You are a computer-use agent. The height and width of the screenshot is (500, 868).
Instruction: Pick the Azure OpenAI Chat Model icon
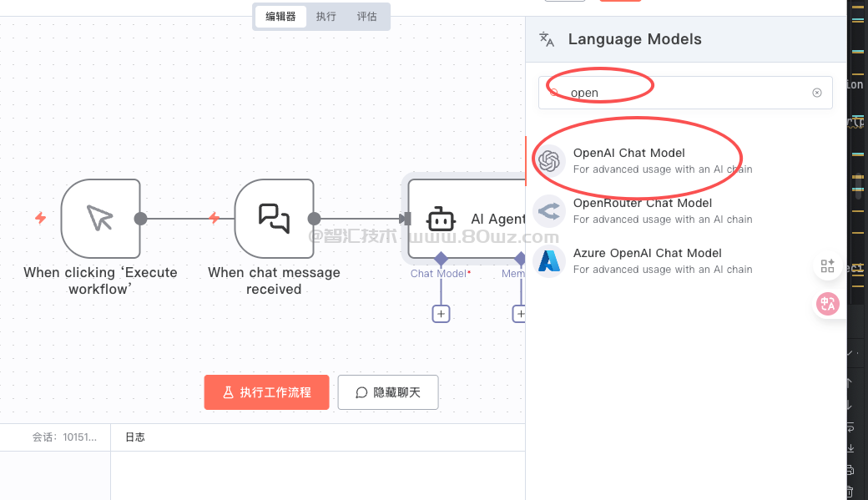tap(548, 261)
